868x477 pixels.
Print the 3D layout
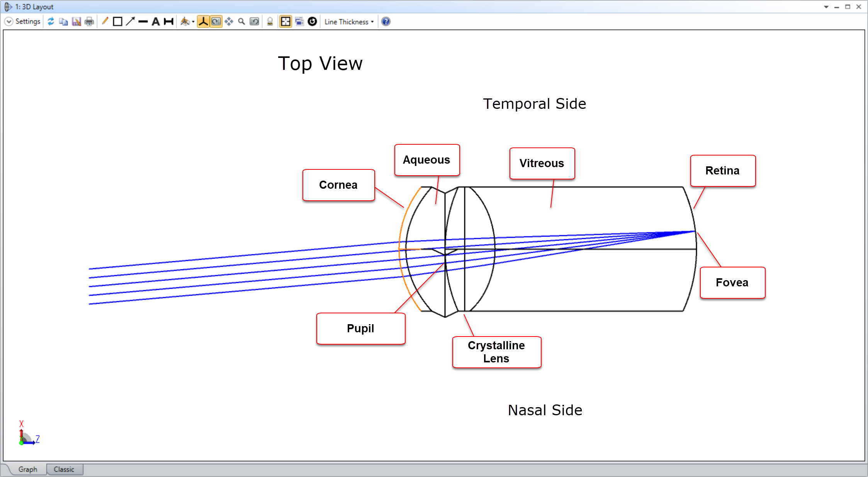(x=89, y=22)
